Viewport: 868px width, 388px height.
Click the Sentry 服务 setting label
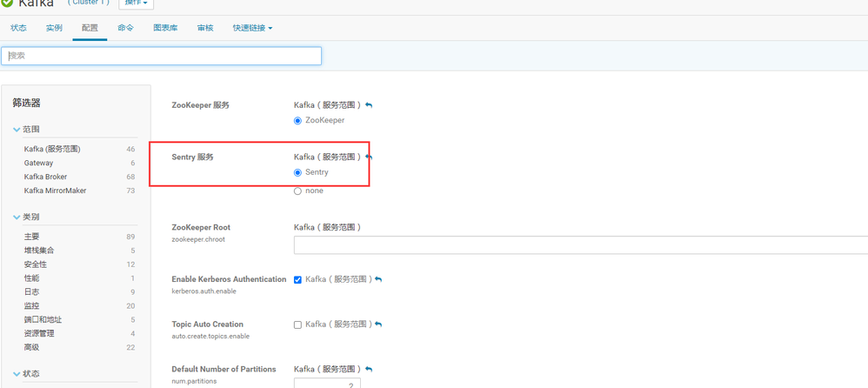[x=192, y=157]
